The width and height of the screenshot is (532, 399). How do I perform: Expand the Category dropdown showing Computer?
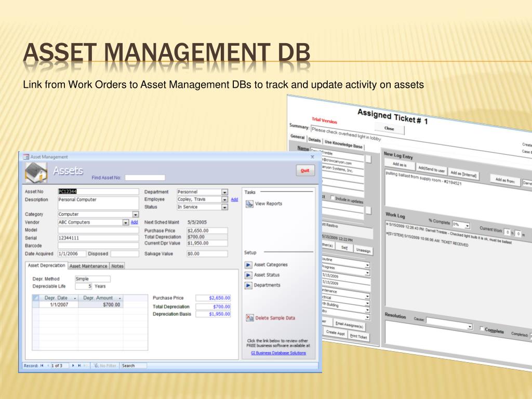(136, 215)
